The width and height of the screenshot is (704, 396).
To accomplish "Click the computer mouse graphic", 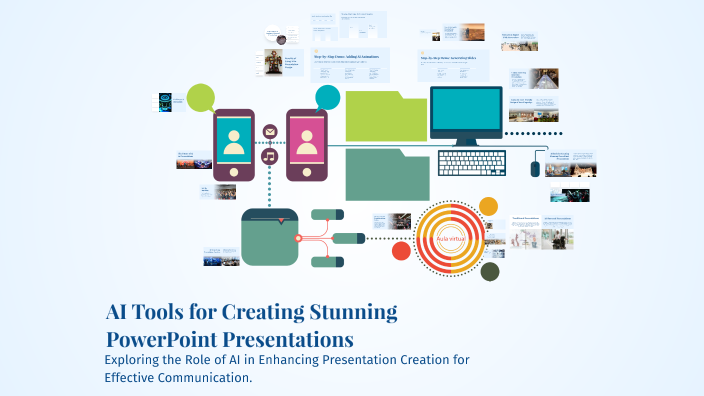I will (535, 169).
